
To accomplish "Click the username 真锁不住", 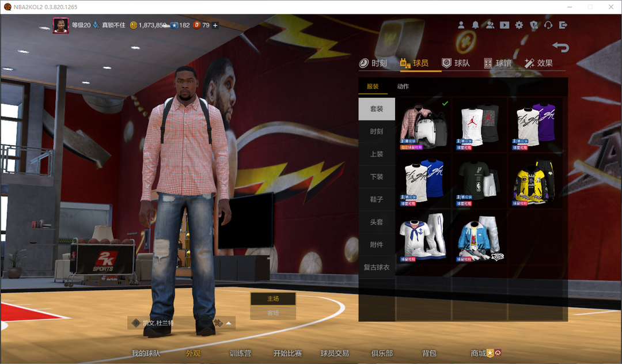I will coord(113,25).
